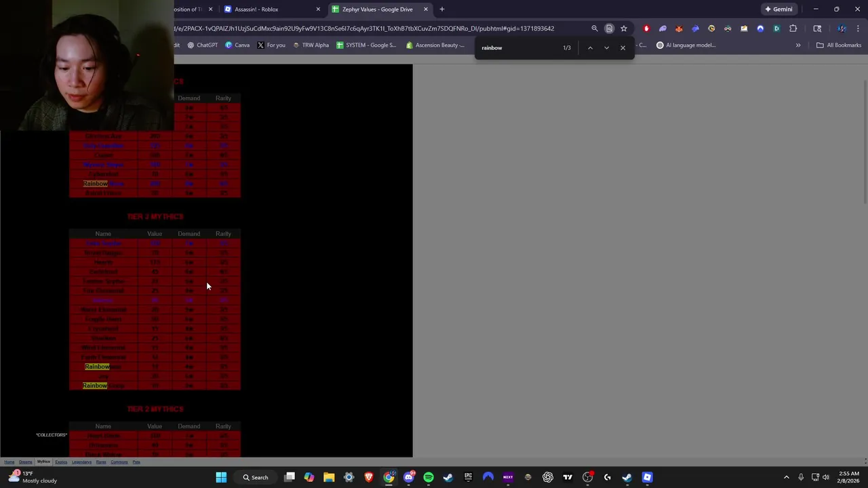Open the All Bookmarks folder
The width and height of the screenshot is (868, 488).
pyautogui.click(x=839, y=45)
